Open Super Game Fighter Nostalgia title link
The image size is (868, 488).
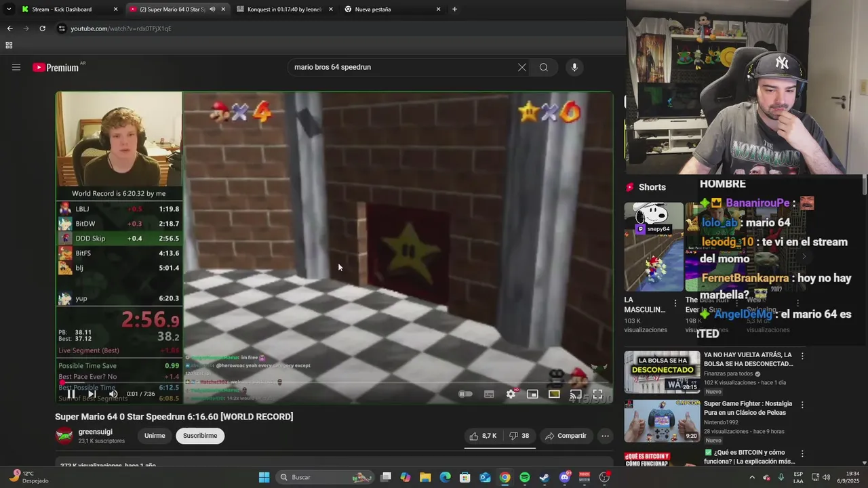748,408
